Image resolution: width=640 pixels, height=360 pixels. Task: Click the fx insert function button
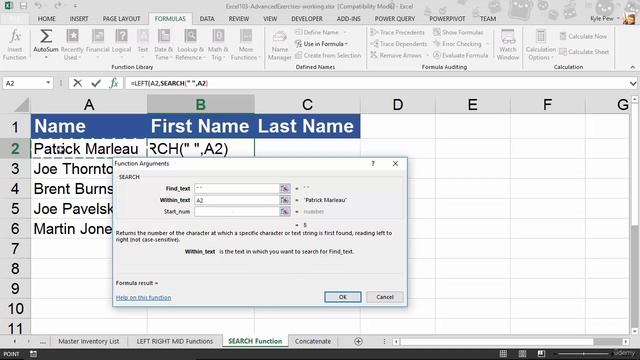click(x=114, y=83)
